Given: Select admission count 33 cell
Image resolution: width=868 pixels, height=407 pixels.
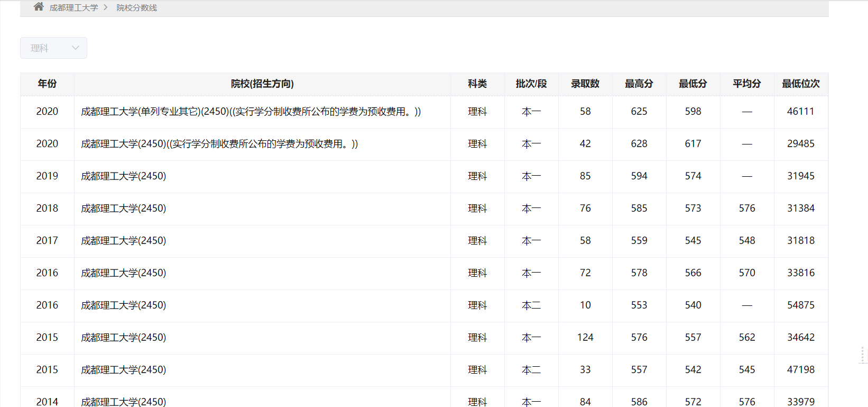Looking at the screenshot, I should tap(585, 370).
